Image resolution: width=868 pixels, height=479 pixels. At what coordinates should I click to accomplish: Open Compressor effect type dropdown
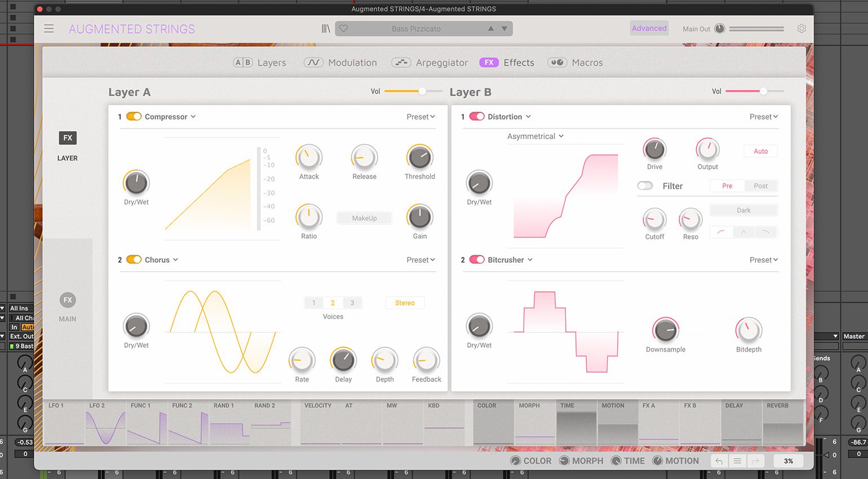click(x=170, y=117)
